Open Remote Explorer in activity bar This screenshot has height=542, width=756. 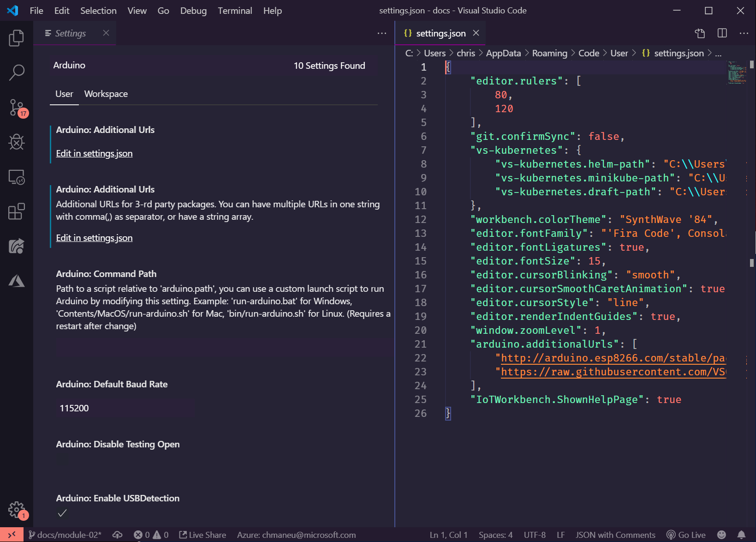17,177
